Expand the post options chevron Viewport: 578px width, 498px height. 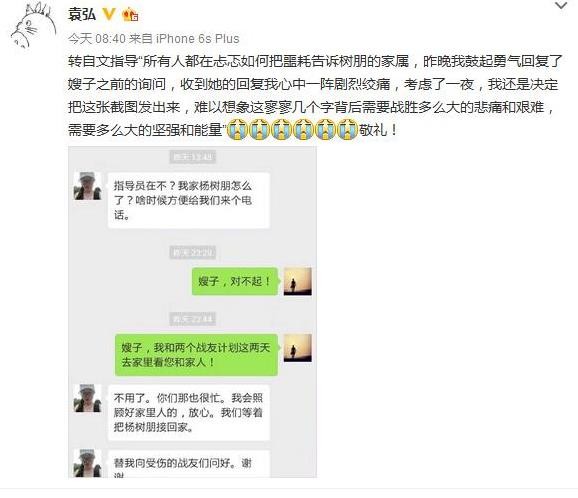point(561,6)
